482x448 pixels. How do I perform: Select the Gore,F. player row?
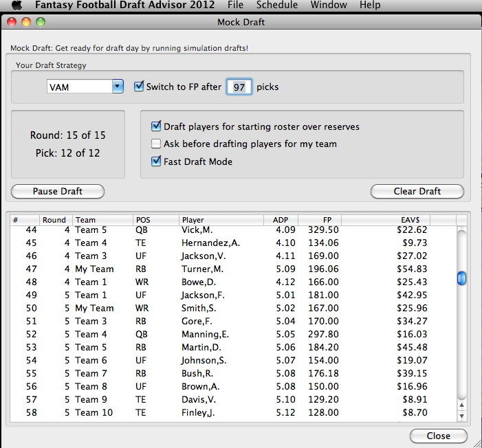click(x=233, y=321)
